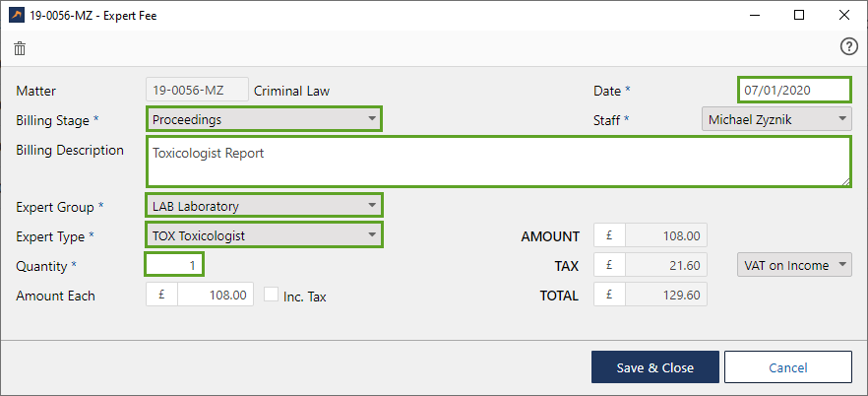
Task: Click the AMOUNT total field
Action: click(x=665, y=235)
